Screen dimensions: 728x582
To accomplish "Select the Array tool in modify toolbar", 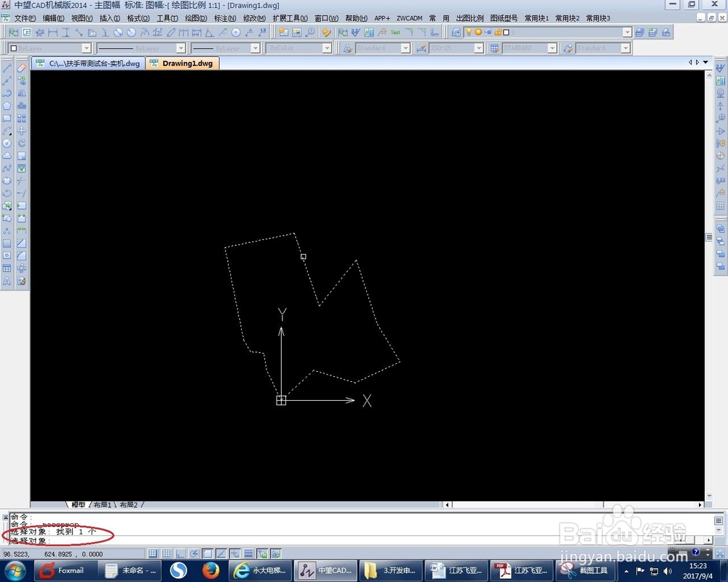I will pos(21,119).
